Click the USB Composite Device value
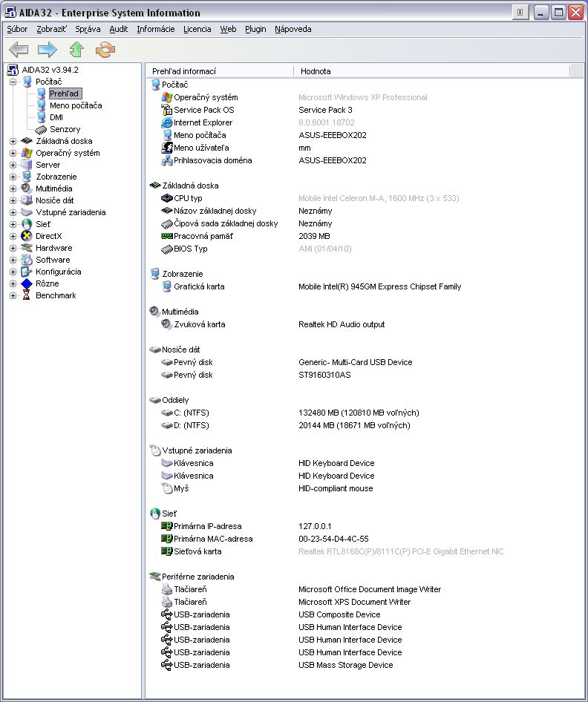The width and height of the screenshot is (588, 702). (339, 614)
